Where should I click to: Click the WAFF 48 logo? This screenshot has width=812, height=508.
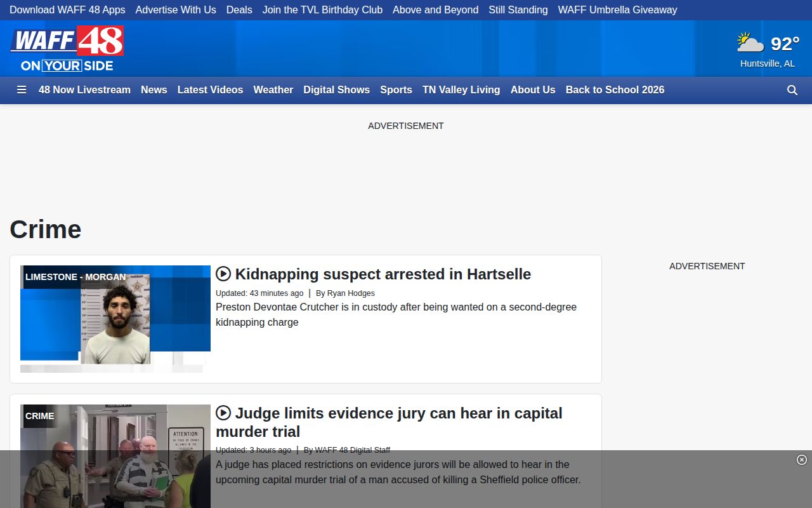pos(67,48)
